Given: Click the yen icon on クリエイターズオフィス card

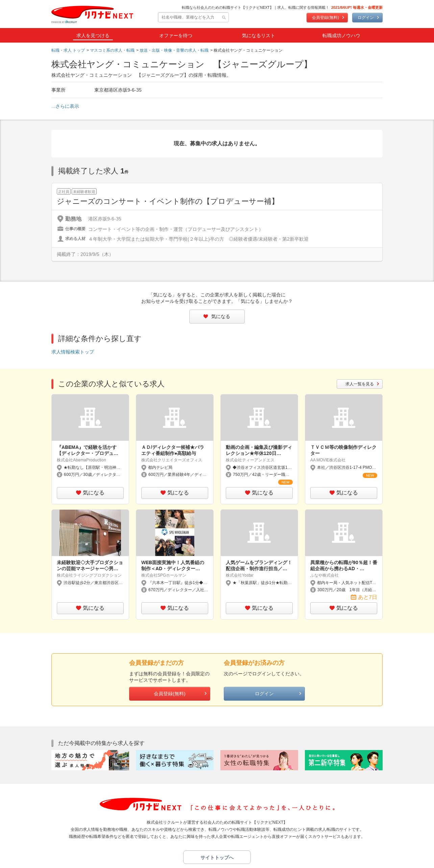Looking at the screenshot, I should pos(144,475).
